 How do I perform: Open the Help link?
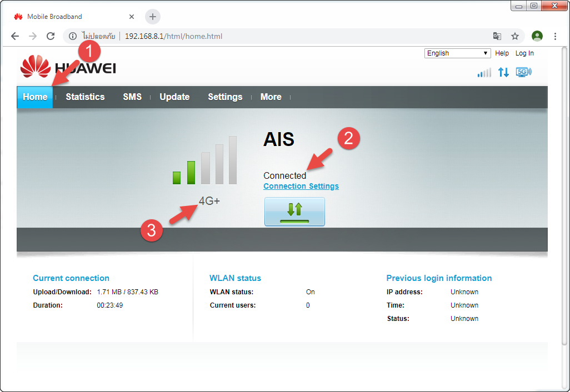click(x=502, y=53)
